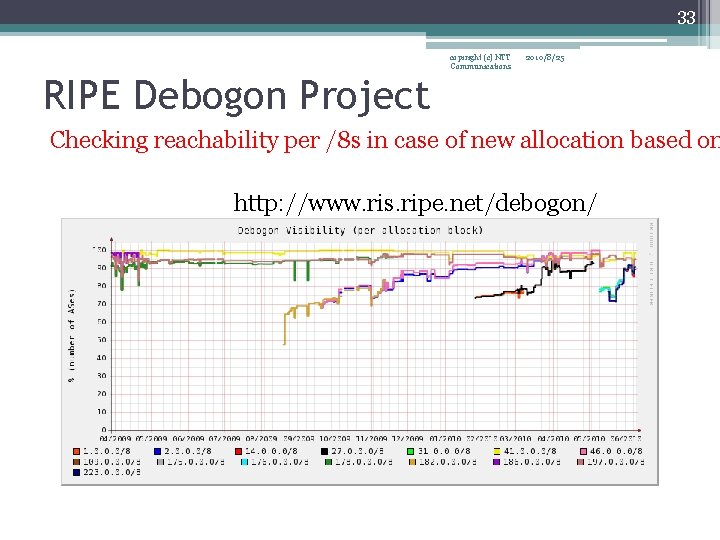720x540 pixels.
Task: Click the 40 y-axis tick label
Action: [101, 358]
